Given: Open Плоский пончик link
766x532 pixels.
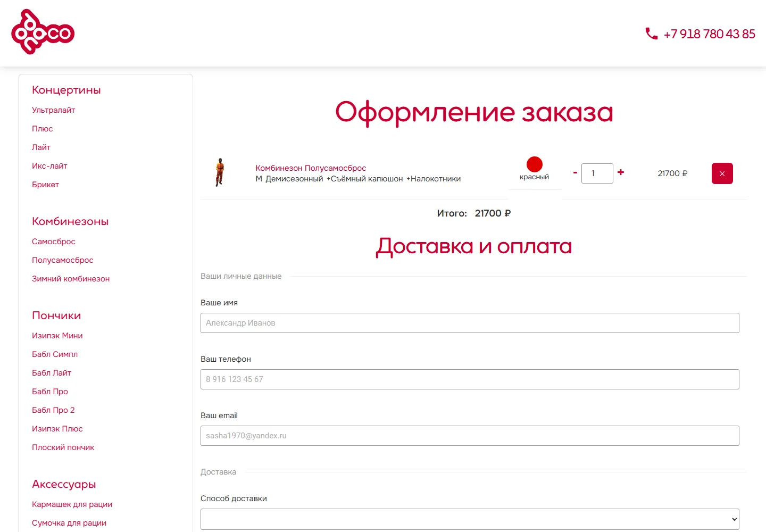Looking at the screenshot, I should tap(63, 447).
